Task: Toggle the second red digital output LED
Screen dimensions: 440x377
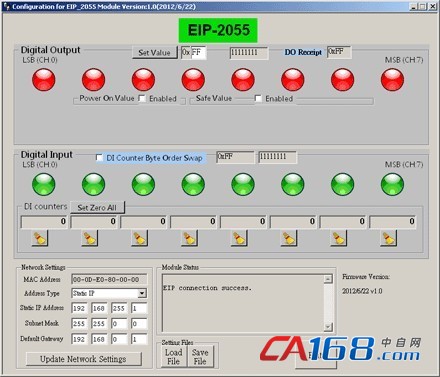Action: coord(93,80)
